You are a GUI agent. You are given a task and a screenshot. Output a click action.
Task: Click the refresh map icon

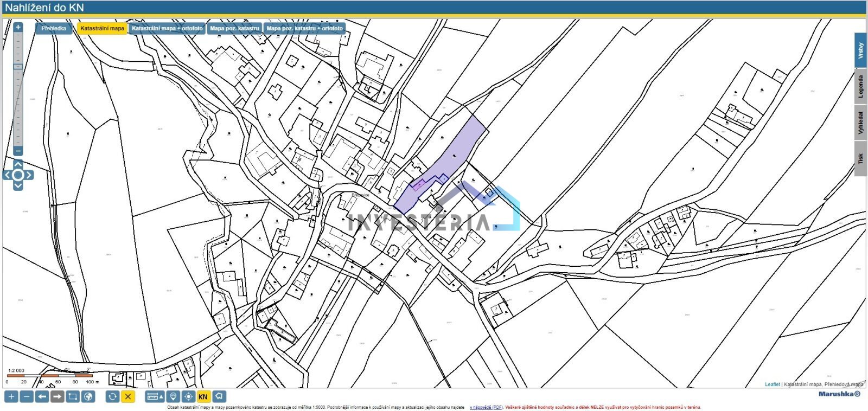click(x=112, y=396)
